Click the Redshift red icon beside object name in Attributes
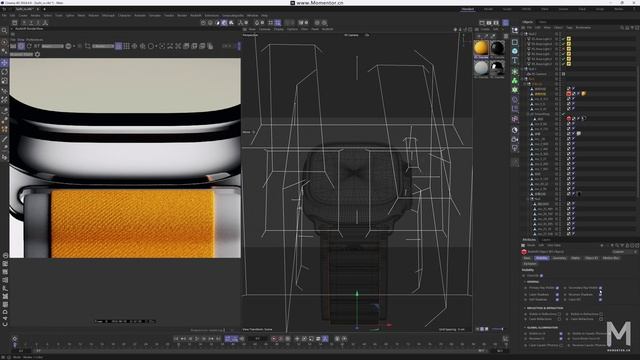 [x=524, y=252]
